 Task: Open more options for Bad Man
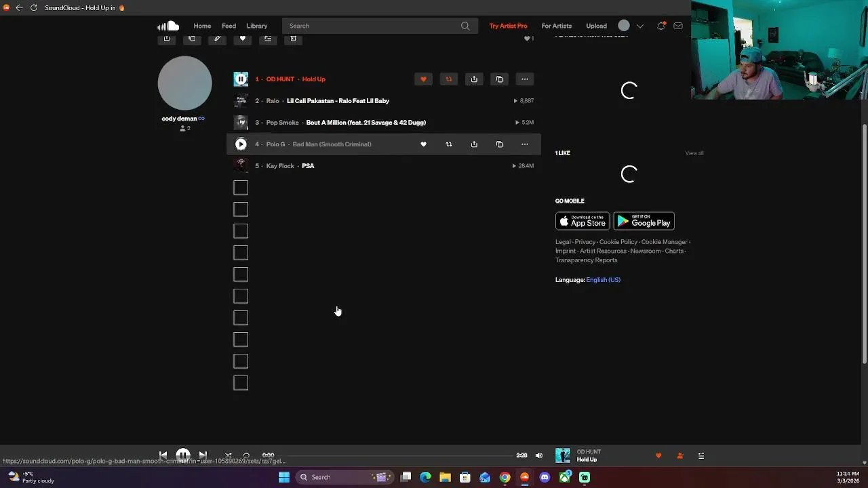[x=525, y=144]
